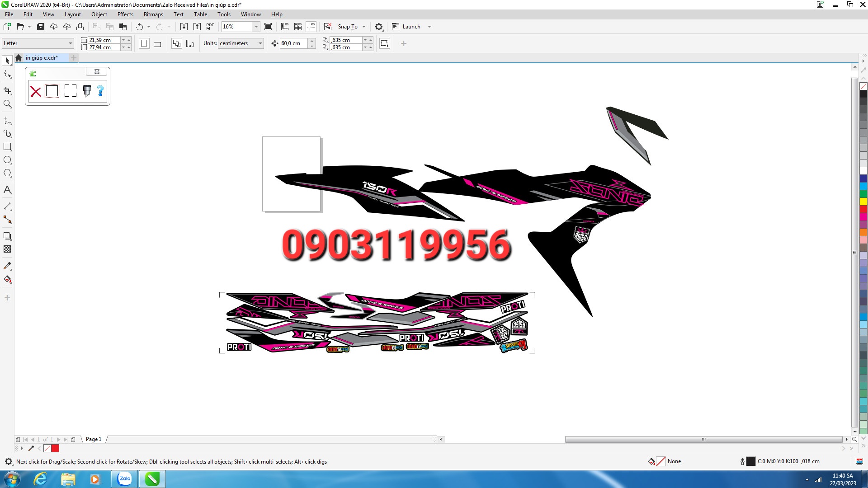The height and width of the screenshot is (488, 868).
Task: Toggle apply layout to current page only
Action: pos(190,43)
